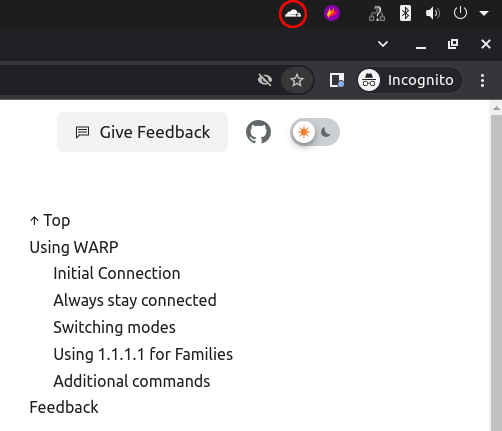Click the Cloudflare WARP cloud tray icon
Viewport: 502px width, 431px height.
tap(293, 14)
